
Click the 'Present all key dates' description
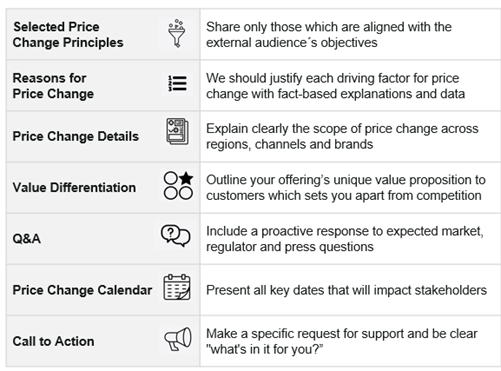(x=346, y=290)
